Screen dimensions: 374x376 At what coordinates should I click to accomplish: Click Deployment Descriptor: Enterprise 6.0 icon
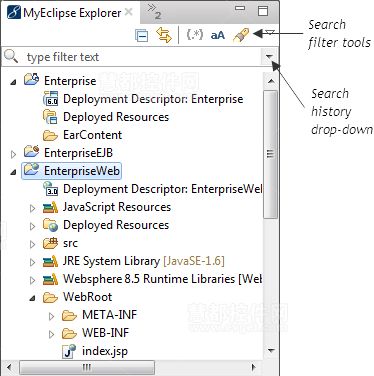point(51,99)
